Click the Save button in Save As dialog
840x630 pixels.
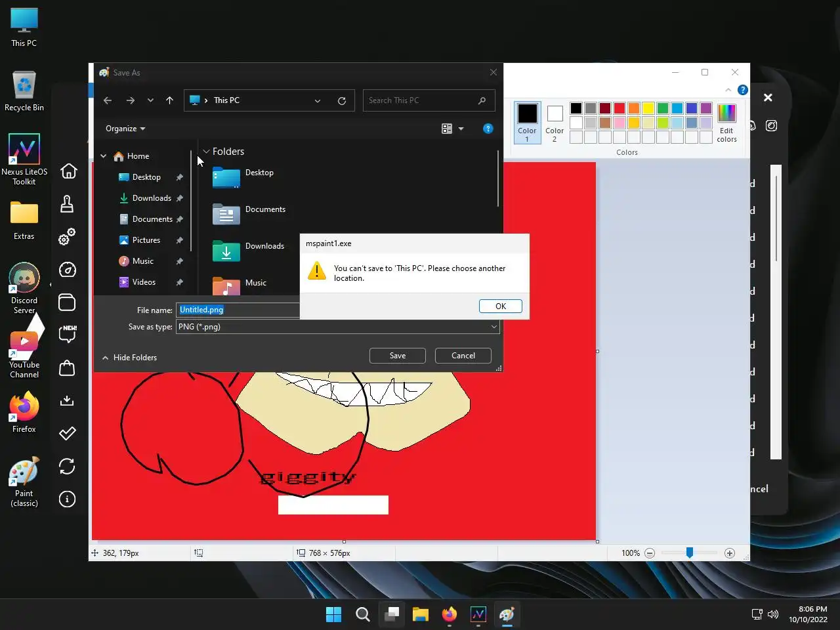point(398,356)
